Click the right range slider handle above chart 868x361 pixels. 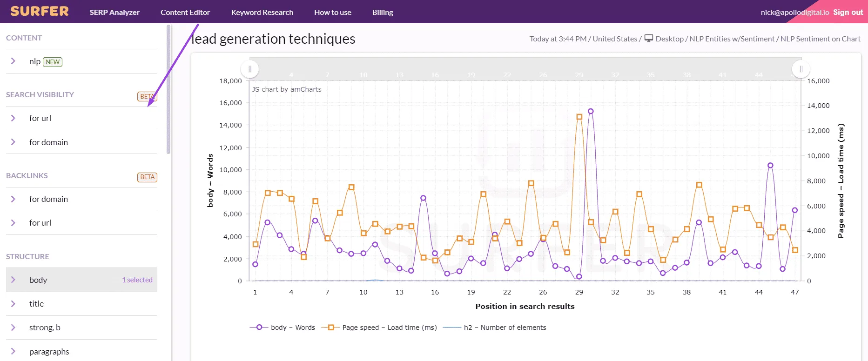[x=801, y=69]
